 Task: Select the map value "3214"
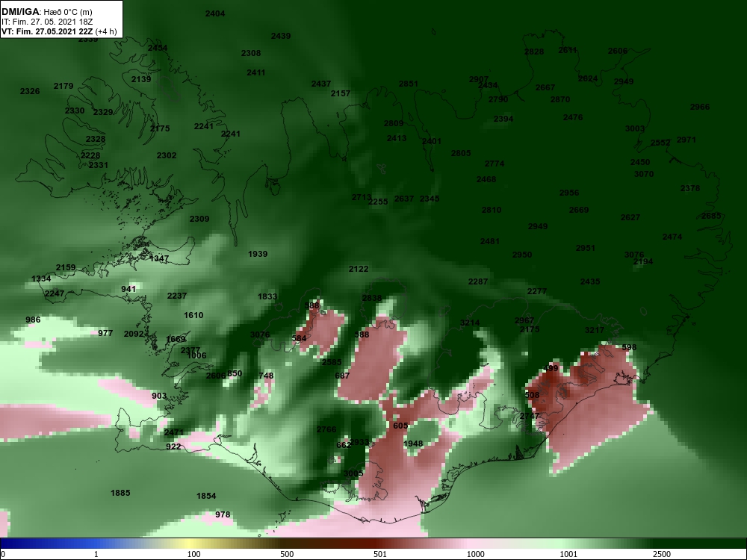click(x=470, y=323)
